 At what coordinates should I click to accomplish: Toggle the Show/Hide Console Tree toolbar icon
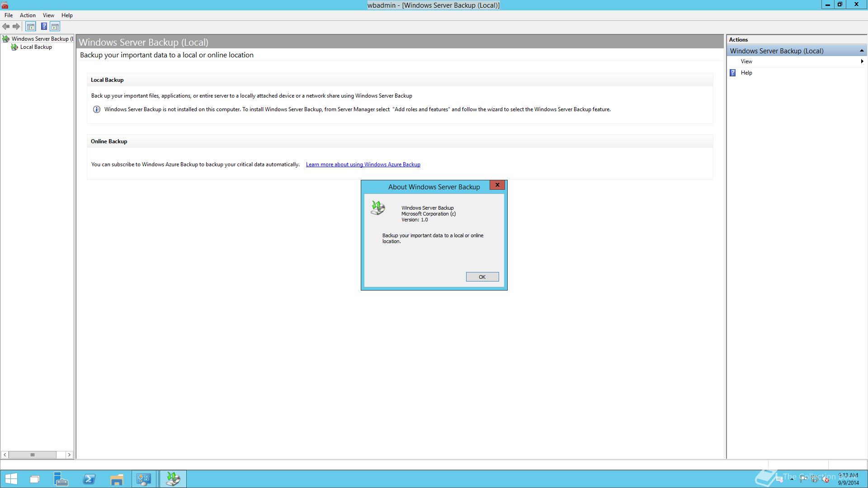pos(31,27)
